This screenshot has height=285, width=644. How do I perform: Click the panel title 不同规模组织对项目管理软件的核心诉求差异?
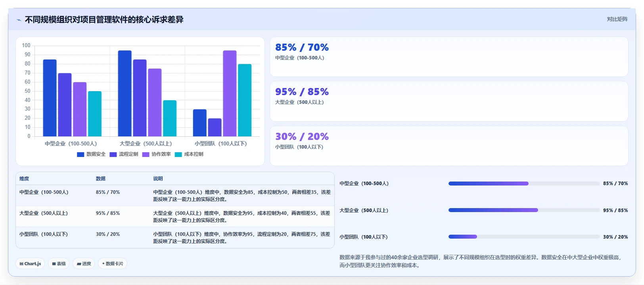click(x=104, y=20)
